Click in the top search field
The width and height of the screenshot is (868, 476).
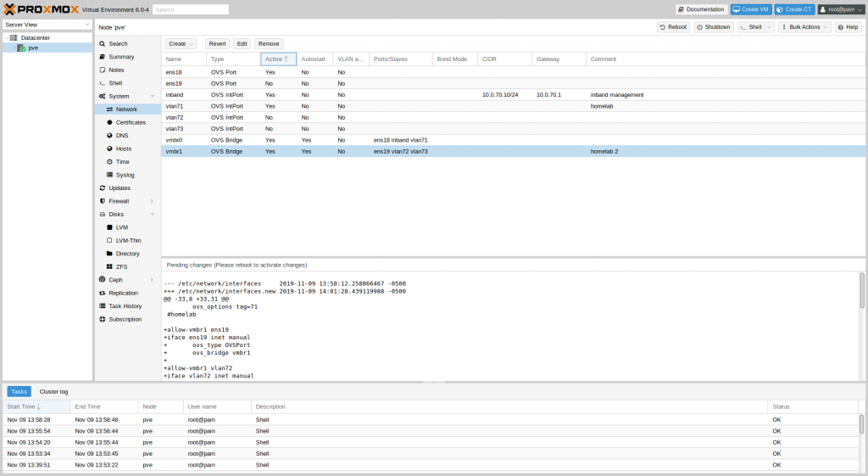(190, 9)
